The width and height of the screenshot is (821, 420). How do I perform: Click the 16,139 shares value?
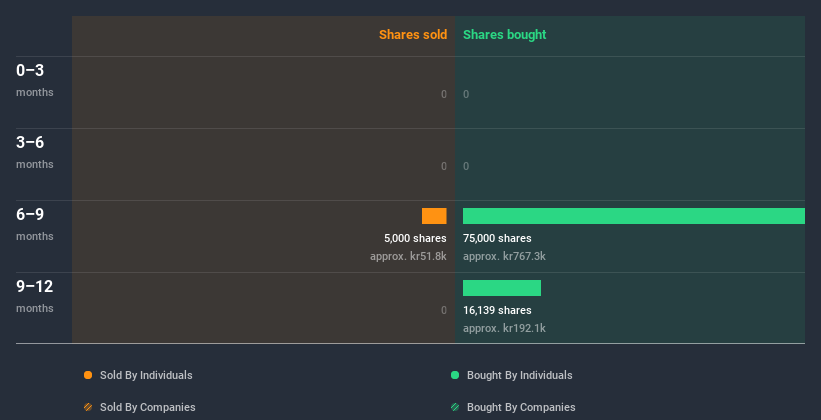(497, 311)
